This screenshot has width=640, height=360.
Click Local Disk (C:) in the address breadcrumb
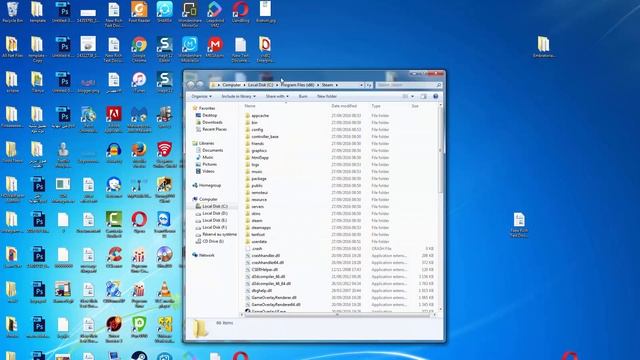click(260, 85)
